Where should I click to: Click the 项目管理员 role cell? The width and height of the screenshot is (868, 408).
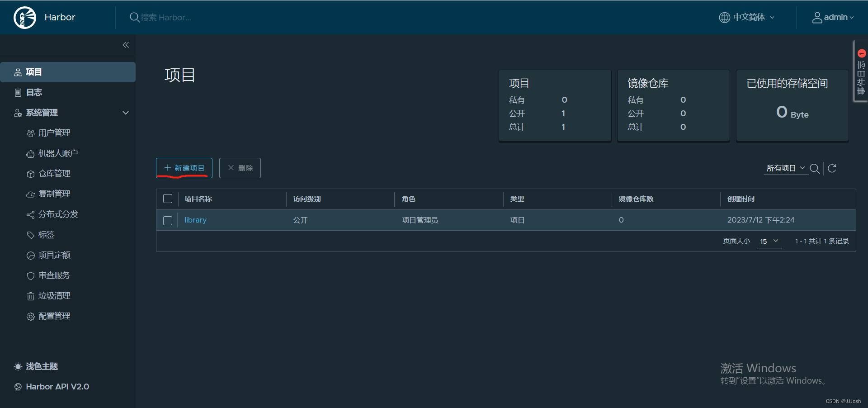coord(420,220)
